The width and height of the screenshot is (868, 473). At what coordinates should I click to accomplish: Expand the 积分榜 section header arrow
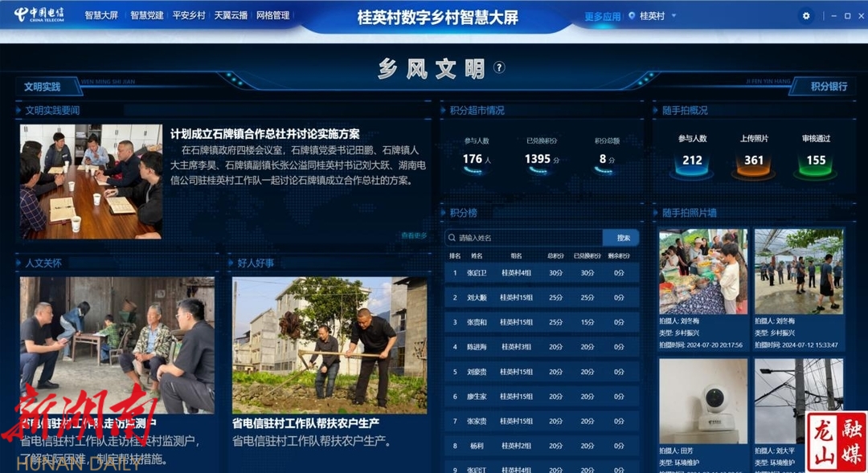[444, 213]
